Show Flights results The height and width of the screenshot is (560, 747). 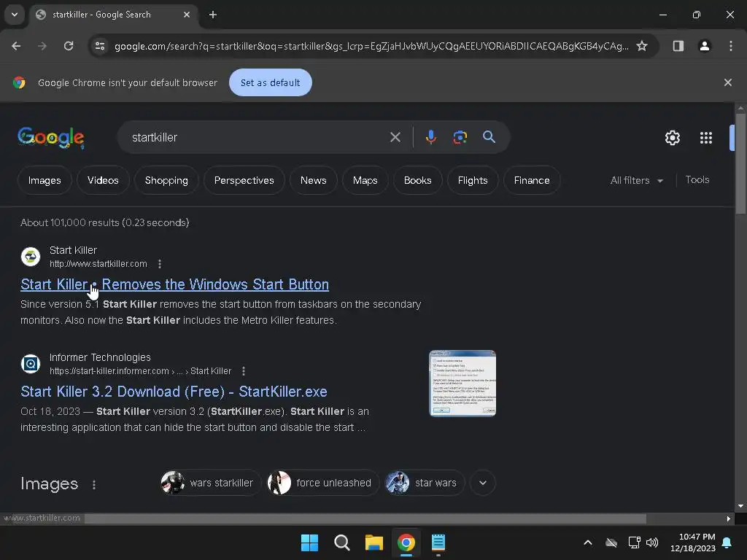pos(473,180)
